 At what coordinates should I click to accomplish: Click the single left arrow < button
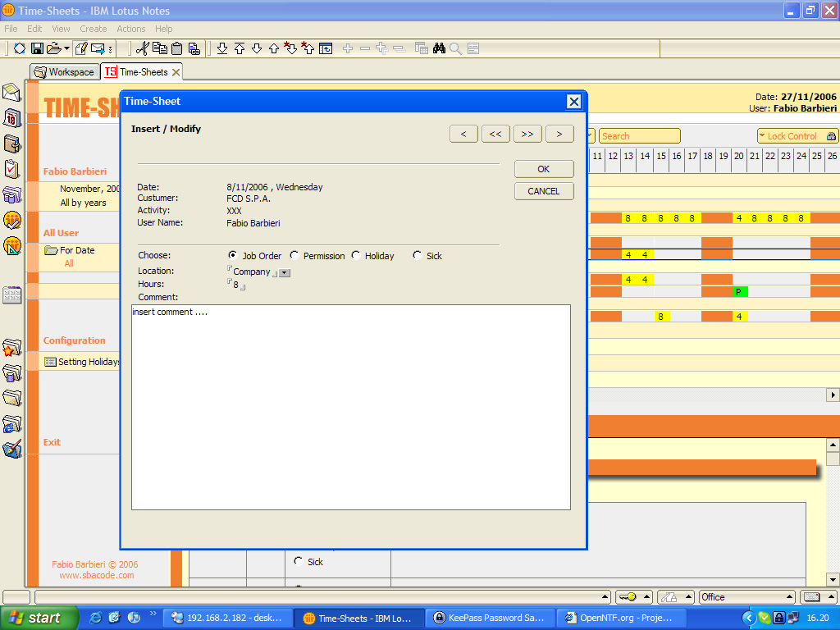(x=464, y=134)
